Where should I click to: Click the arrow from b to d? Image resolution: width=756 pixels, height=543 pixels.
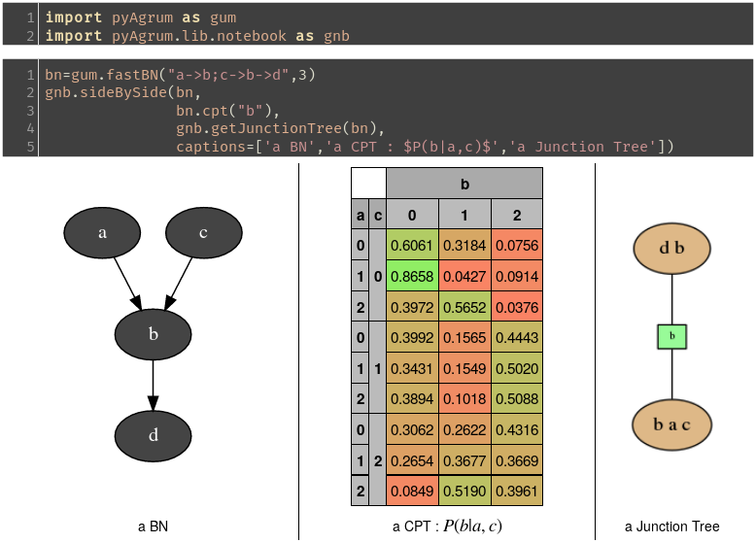[153, 385]
